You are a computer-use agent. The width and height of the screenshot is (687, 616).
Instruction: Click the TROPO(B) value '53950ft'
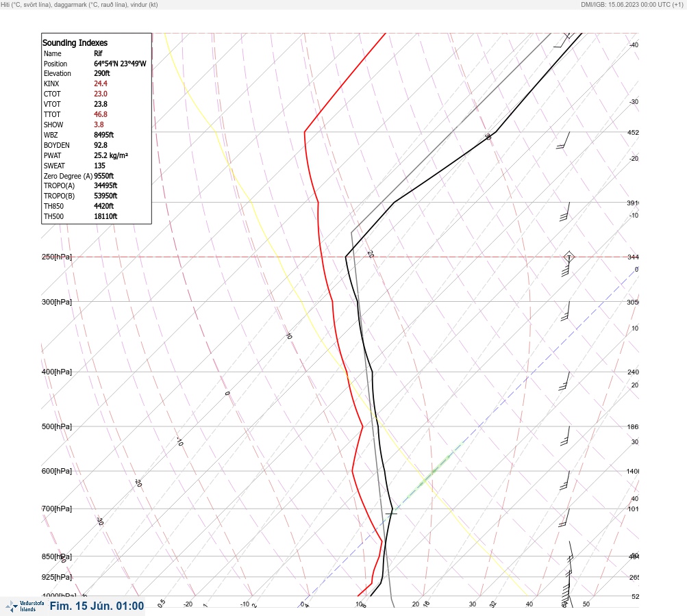tap(105, 196)
